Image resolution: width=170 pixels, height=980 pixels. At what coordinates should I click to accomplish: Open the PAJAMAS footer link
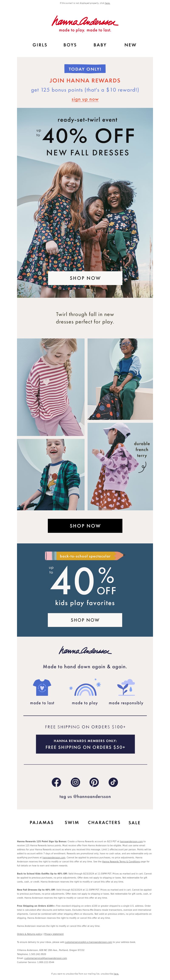point(42,823)
